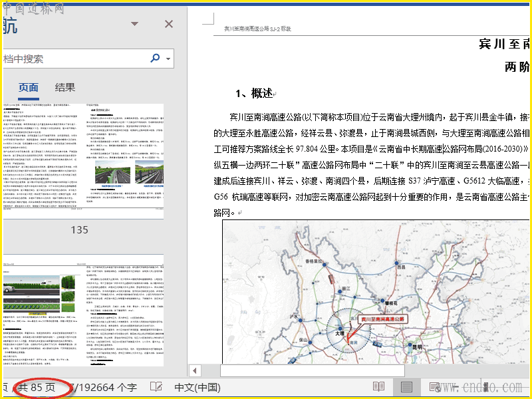Select the page thumbnail below page 135

[x=82, y=310]
